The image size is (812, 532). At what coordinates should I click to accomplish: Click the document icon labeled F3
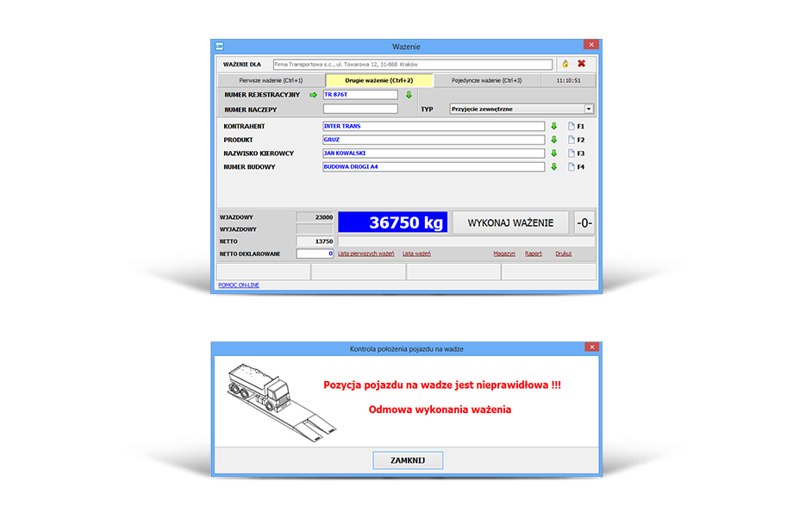click(571, 153)
